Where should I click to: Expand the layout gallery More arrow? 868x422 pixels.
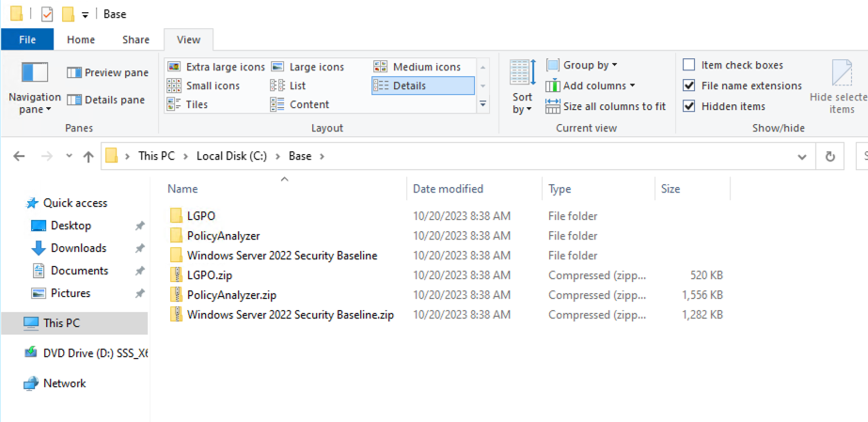[483, 104]
